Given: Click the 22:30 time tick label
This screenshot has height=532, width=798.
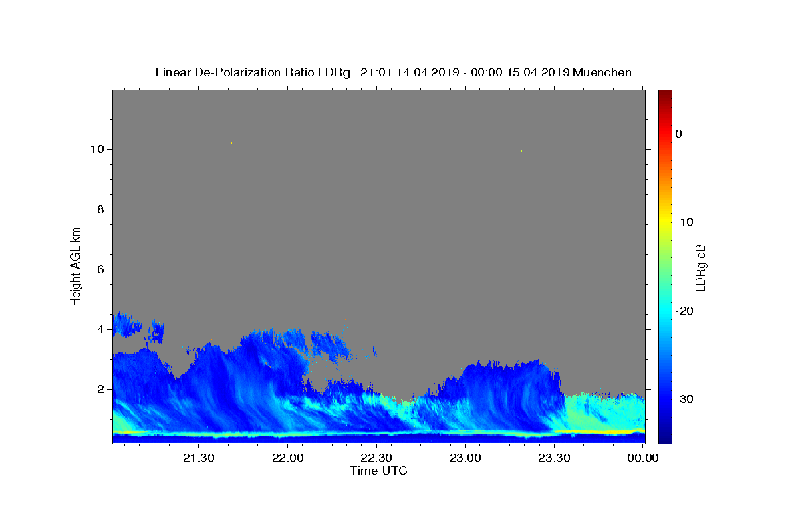Looking at the screenshot, I should coord(376,458).
